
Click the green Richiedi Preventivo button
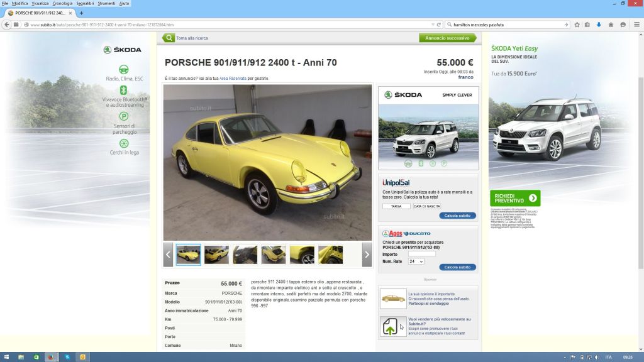point(515,198)
